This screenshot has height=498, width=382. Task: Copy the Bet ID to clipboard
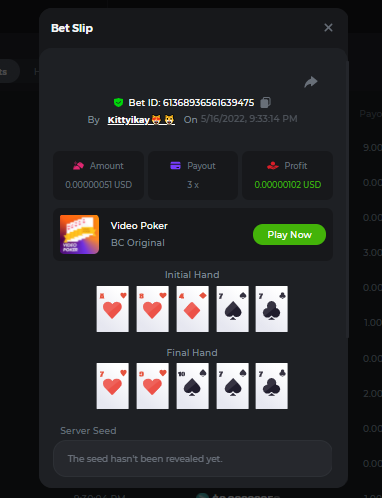265,102
